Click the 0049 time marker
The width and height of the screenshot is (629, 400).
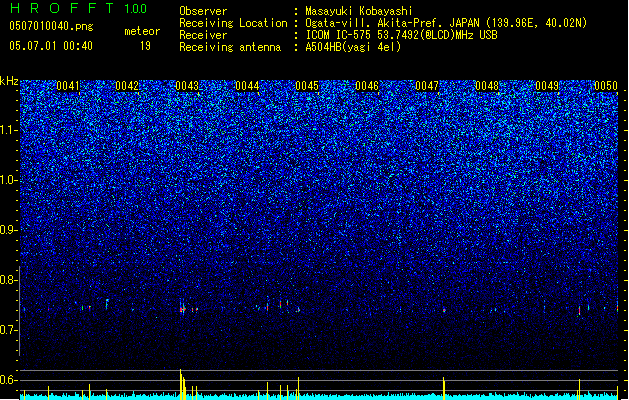click(547, 86)
